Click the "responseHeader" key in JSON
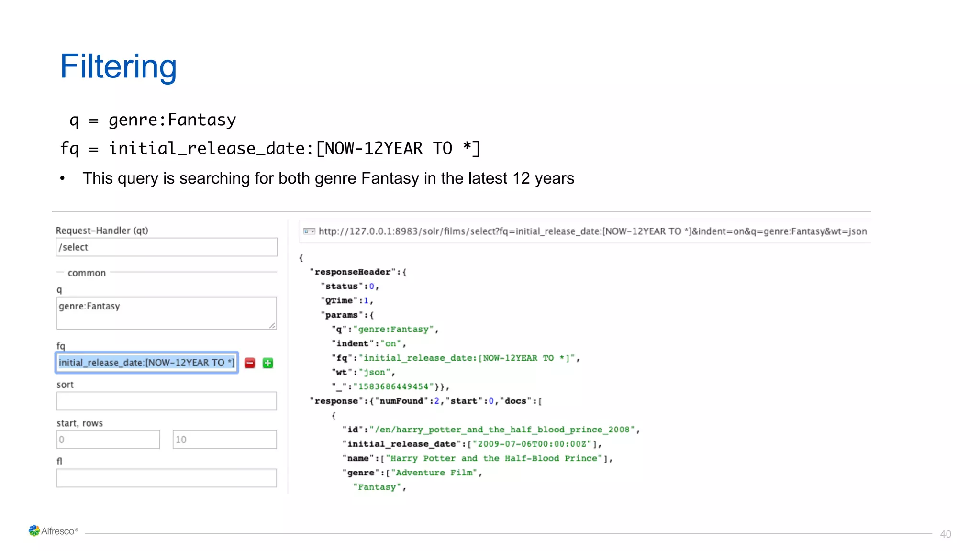Screen dimensions: 980x551 click(x=353, y=272)
